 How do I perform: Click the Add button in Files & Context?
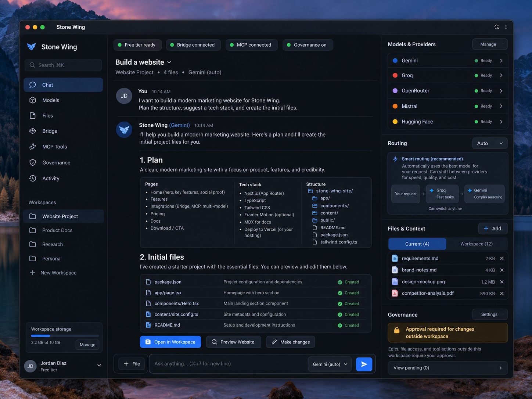coord(493,229)
